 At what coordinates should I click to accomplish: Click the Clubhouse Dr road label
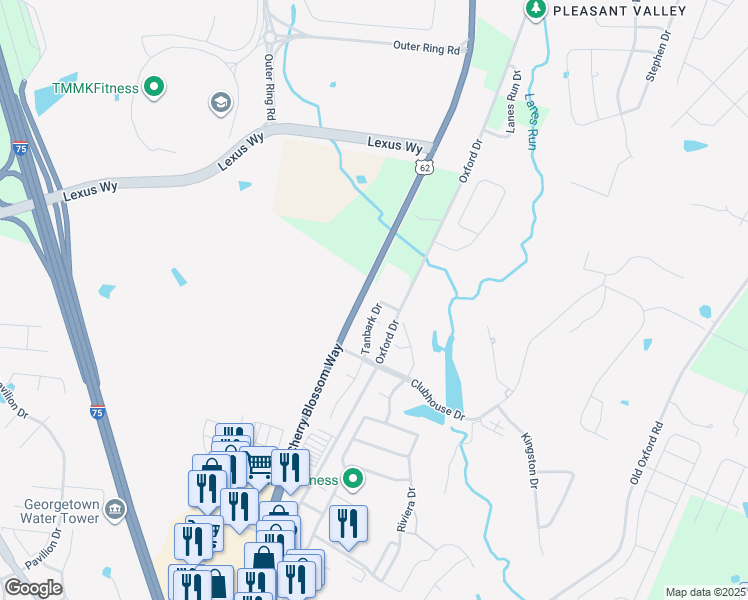437,400
